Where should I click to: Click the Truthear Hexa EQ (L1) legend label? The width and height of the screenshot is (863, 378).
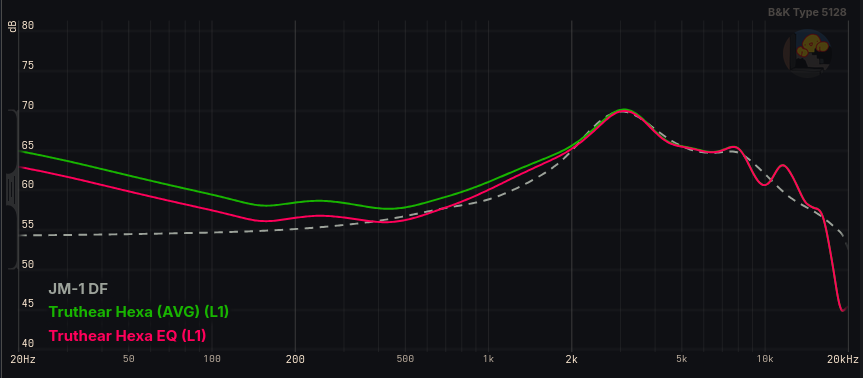tap(128, 335)
